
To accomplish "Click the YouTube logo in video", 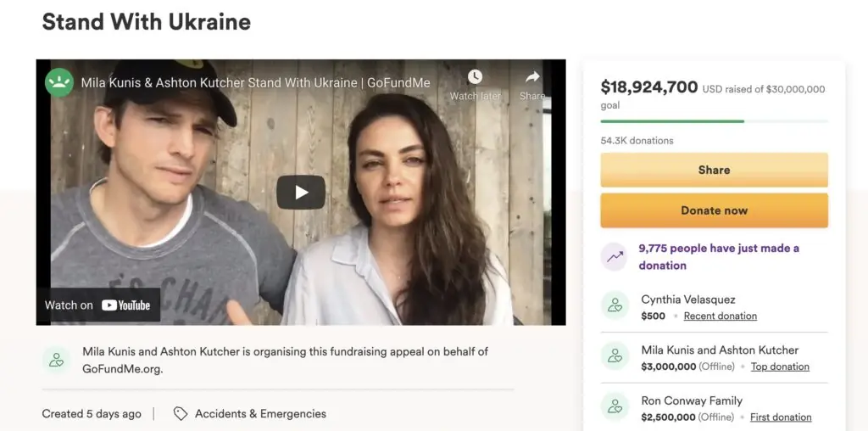I will pyautogui.click(x=125, y=305).
